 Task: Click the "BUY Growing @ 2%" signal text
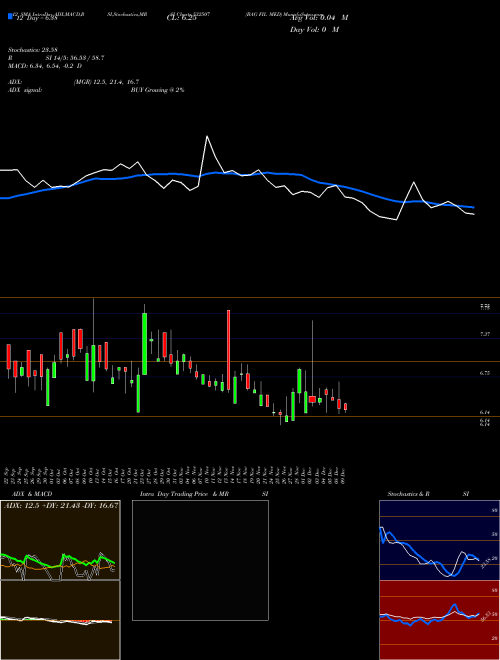click(x=157, y=90)
